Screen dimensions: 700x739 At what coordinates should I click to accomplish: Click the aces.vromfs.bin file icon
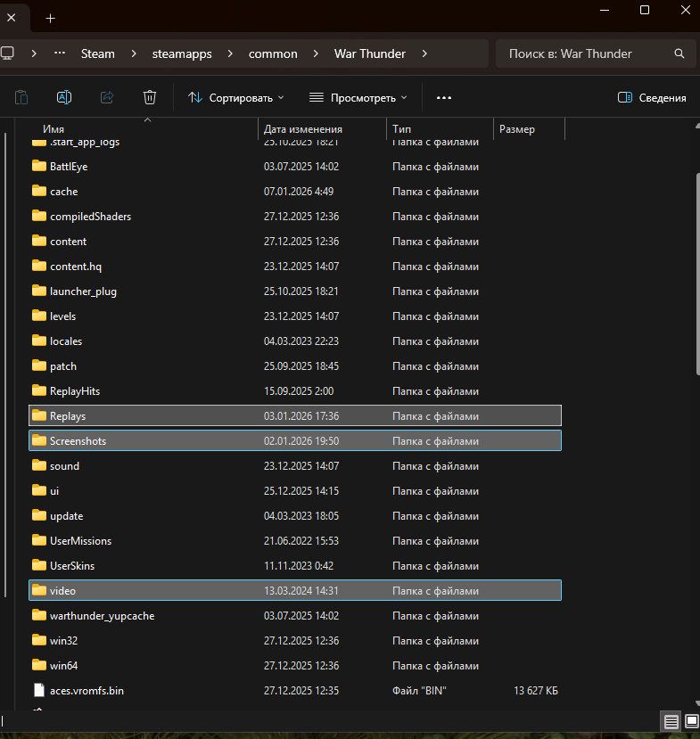[x=38, y=690]
